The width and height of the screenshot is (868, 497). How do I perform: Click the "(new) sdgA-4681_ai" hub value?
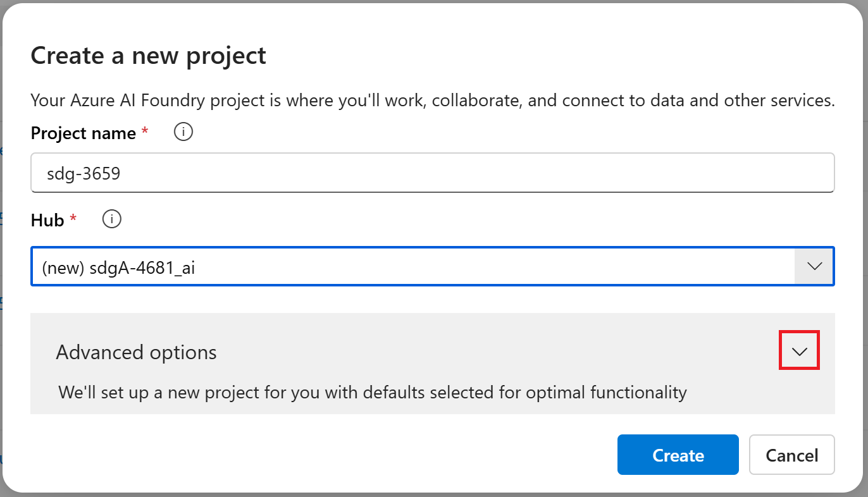coord(118,267)
